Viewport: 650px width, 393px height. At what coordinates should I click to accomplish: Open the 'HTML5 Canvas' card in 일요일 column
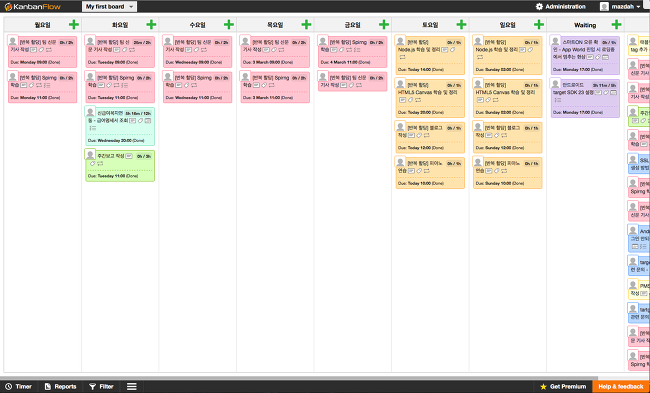coord(507,98)
